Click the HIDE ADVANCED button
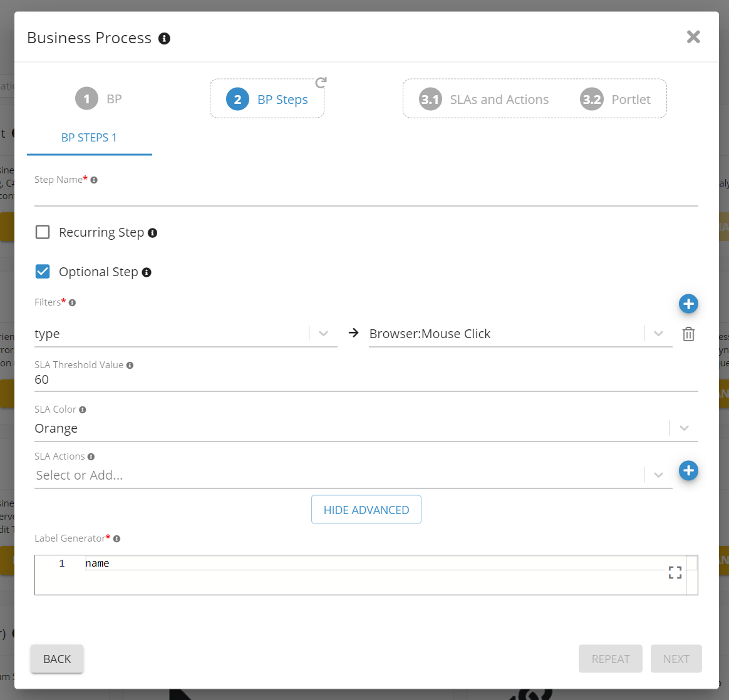The width and height of the screenshot is (729, 700). [x=366, y=510]
